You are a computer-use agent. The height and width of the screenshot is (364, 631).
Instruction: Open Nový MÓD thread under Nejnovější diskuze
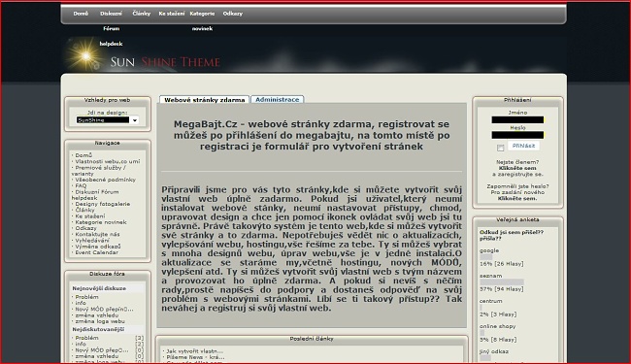pyautogui.click(x=104, y=310)
